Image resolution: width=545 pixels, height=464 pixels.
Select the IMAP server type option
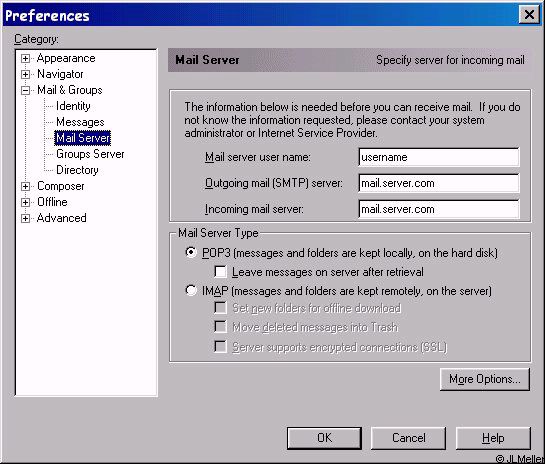click(x=191, y=290)
